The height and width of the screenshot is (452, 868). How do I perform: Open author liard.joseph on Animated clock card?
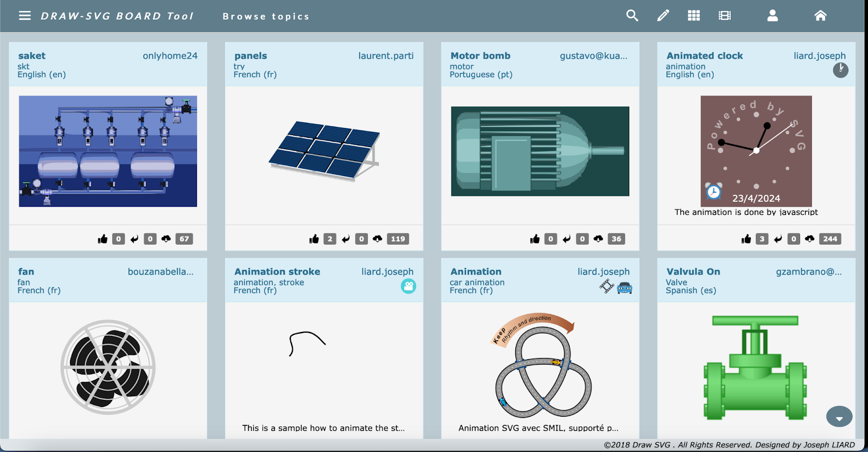pos(819,55)
